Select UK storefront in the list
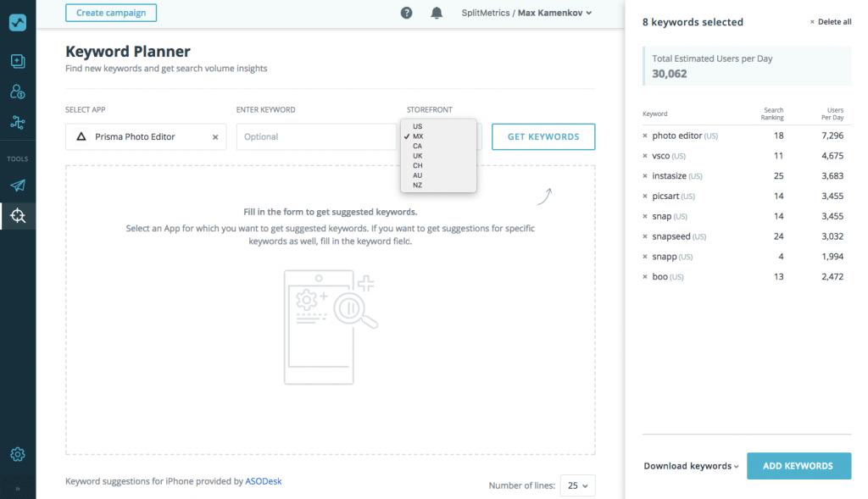 coord(419,155)
